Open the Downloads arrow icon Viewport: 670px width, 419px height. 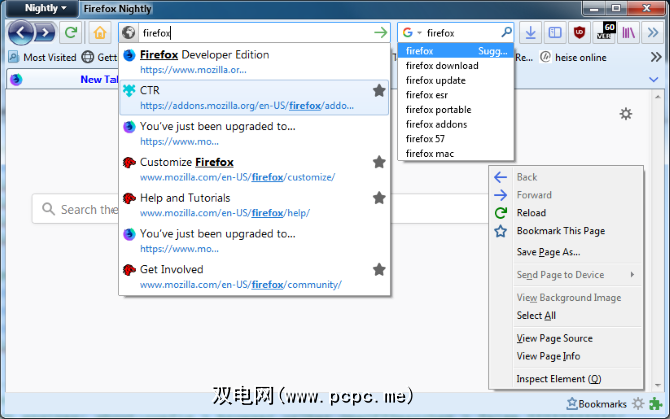(x=530, y=32)
